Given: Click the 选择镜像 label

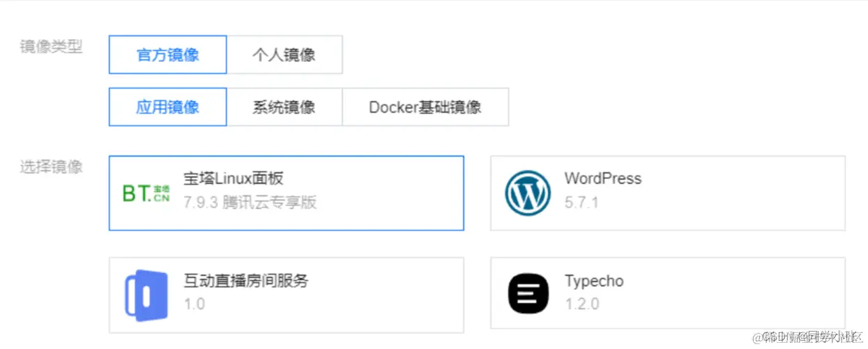Looking at the screenshot, I should [51, 166].
